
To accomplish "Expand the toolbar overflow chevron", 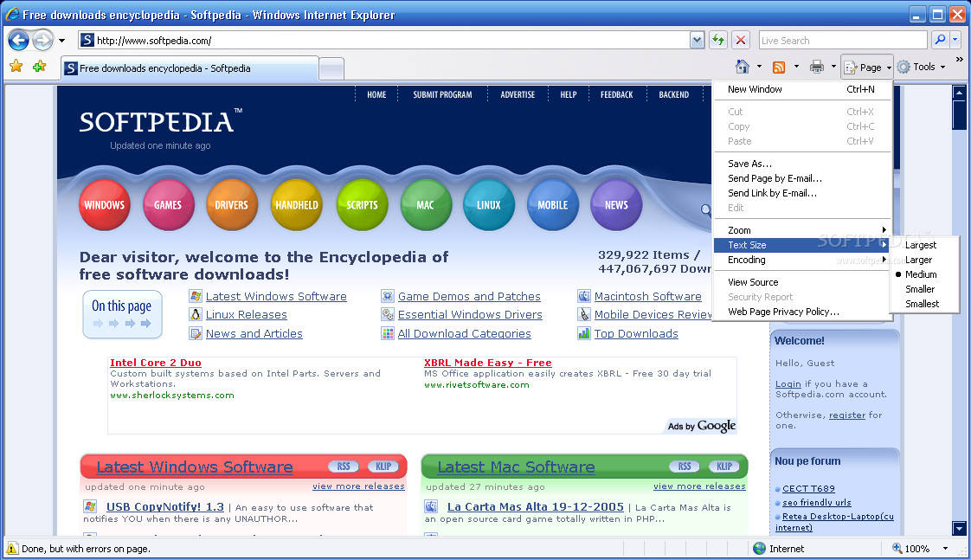I will click(959, 60).
